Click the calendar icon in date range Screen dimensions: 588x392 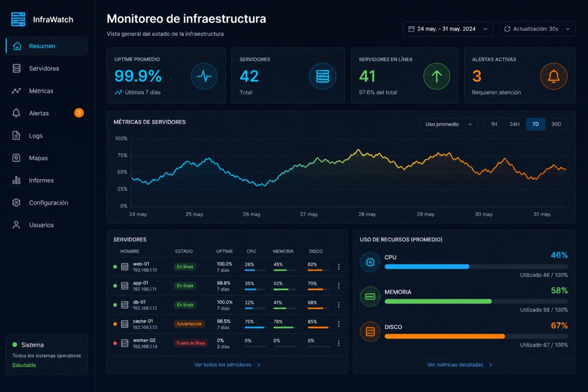point(411,29)
